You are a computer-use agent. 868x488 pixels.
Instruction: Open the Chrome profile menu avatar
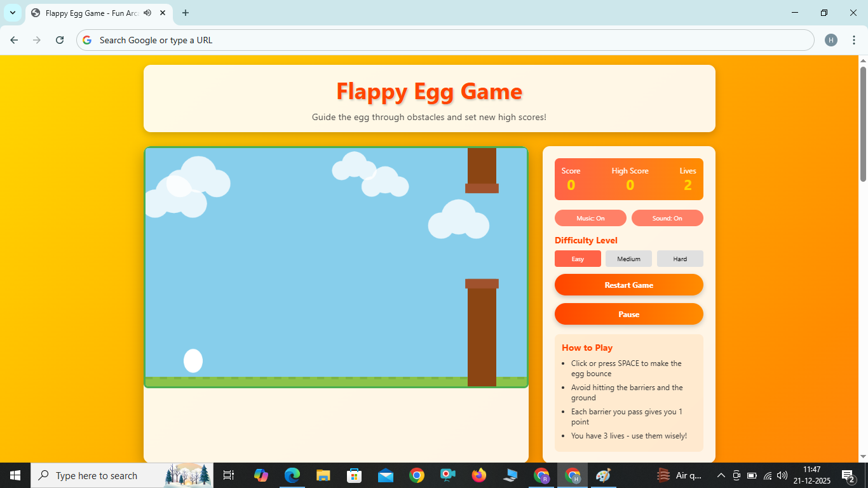click(x=831, y=39)
